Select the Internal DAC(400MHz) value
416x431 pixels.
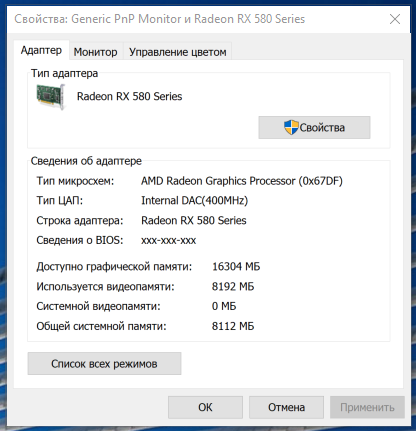(195, 201)
